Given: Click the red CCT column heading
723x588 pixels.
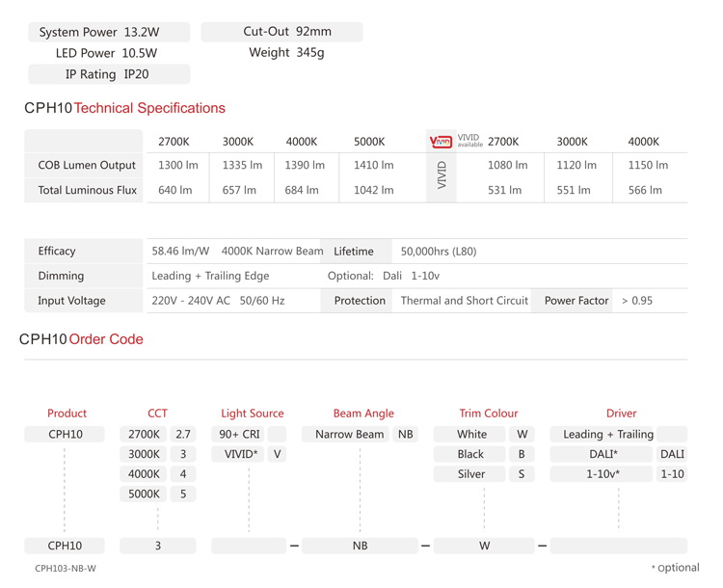Looking at the screenshot, I should 157,414.
